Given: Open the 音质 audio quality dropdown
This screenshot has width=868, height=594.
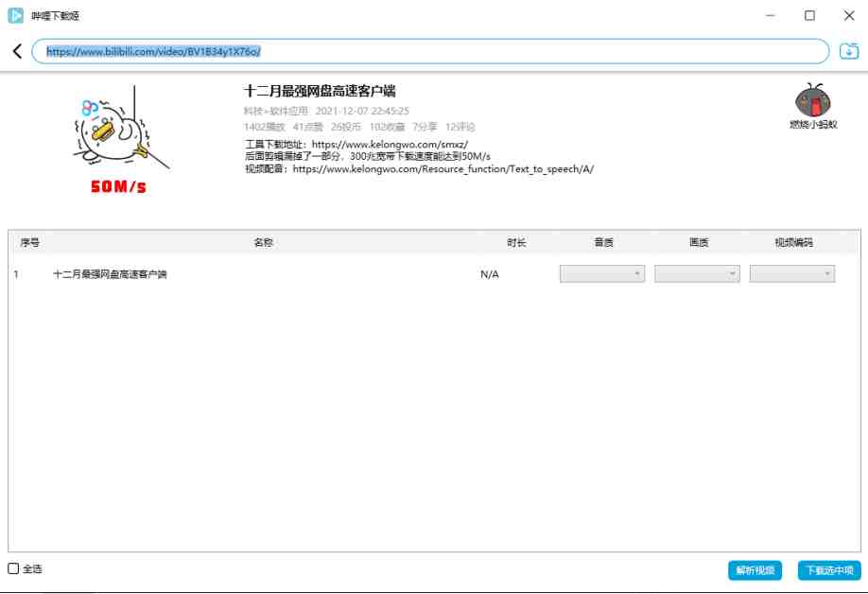Looking at the screenshot, I should (x=602, y=273).
